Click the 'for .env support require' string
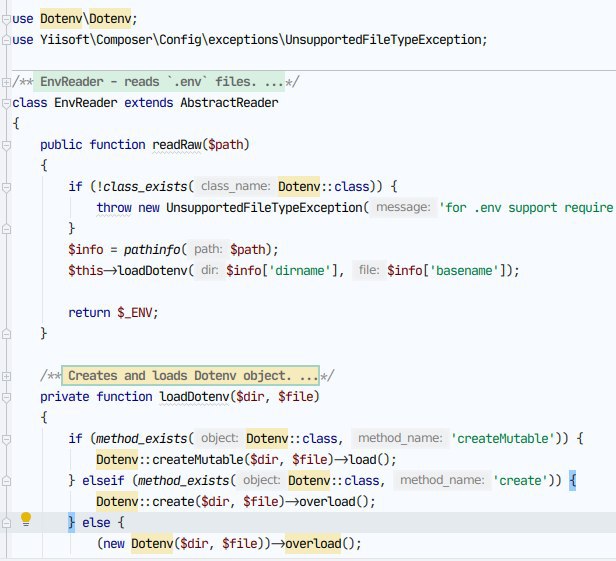Viewport: 616px width, 561px height. pyautogui.click(x=526, y=207)
